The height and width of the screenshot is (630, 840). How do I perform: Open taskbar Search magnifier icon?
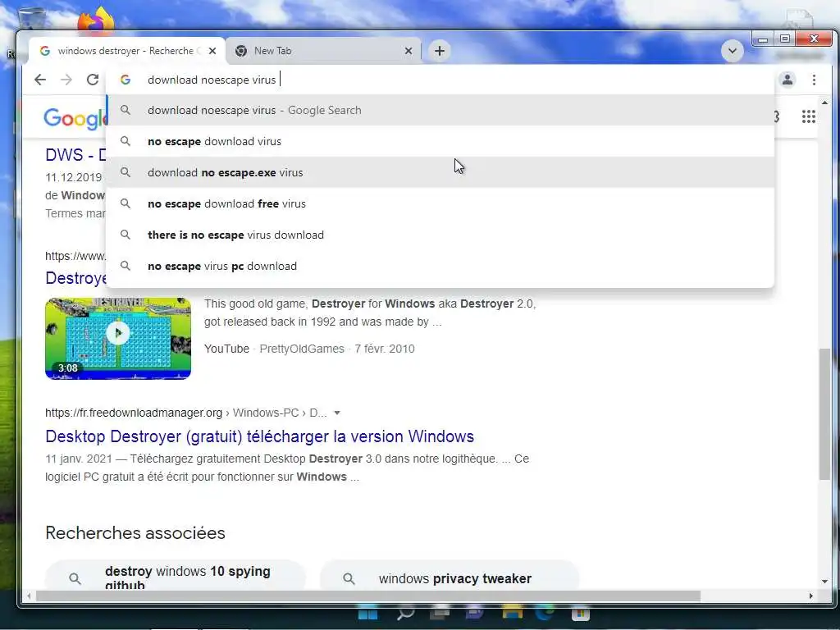(405, 614)
